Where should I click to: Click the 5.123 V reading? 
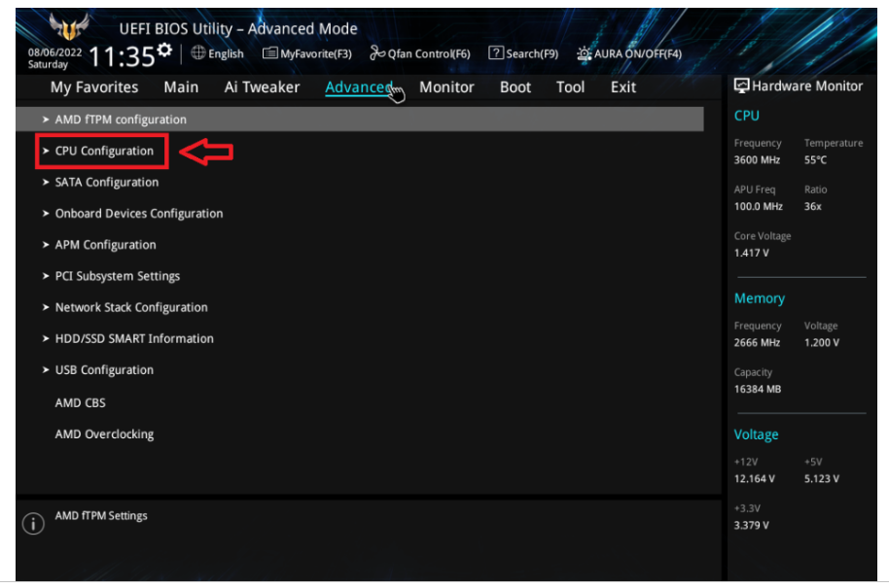[822, 479]
